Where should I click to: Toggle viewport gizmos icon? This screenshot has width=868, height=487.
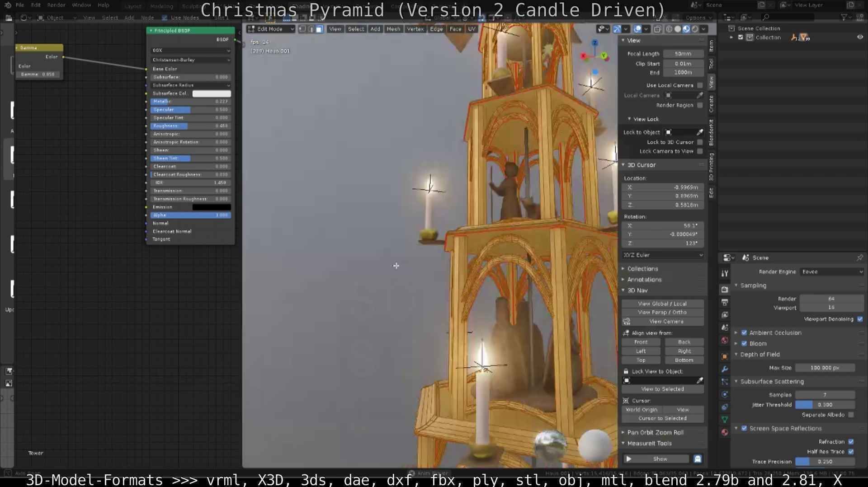pos(617,29)
